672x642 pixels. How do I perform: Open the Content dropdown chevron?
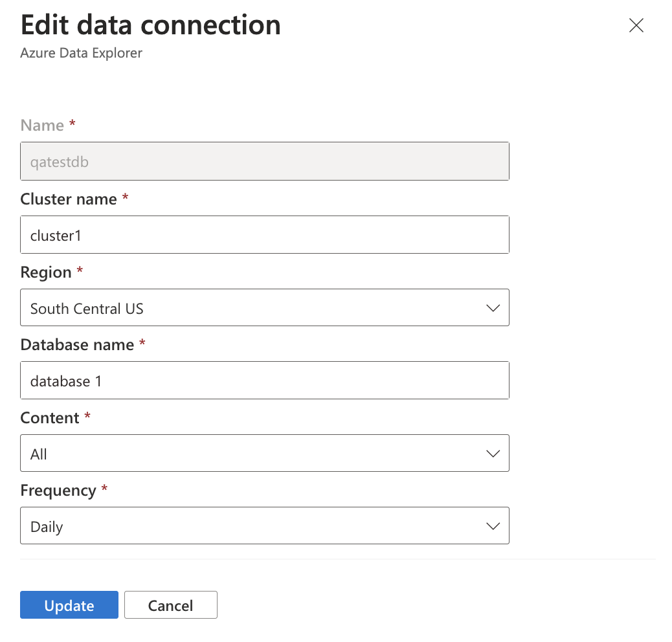coord(492,453)
